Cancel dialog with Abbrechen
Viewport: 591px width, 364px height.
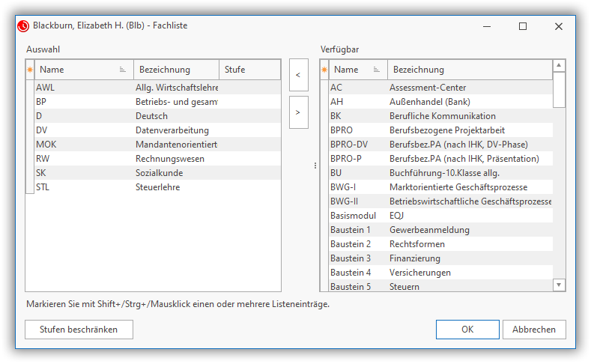534,330
